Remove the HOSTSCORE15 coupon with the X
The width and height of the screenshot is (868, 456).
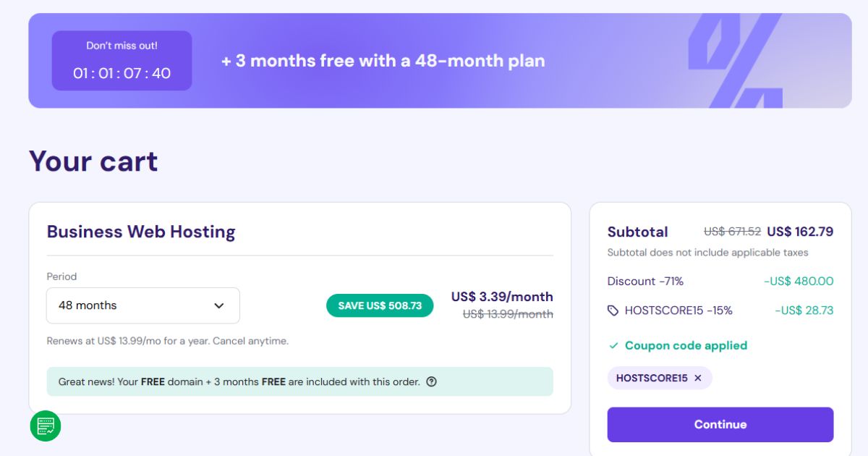click(x=697, y=378)
